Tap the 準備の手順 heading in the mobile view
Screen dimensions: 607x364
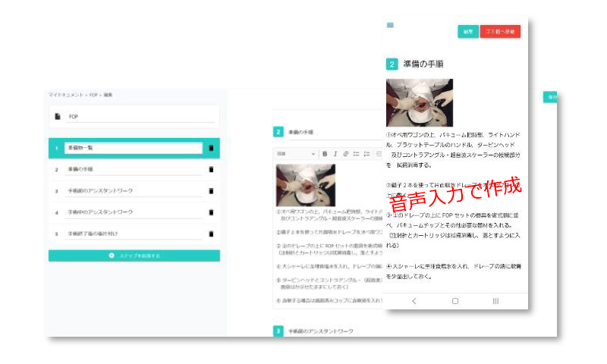click(423, 64)
